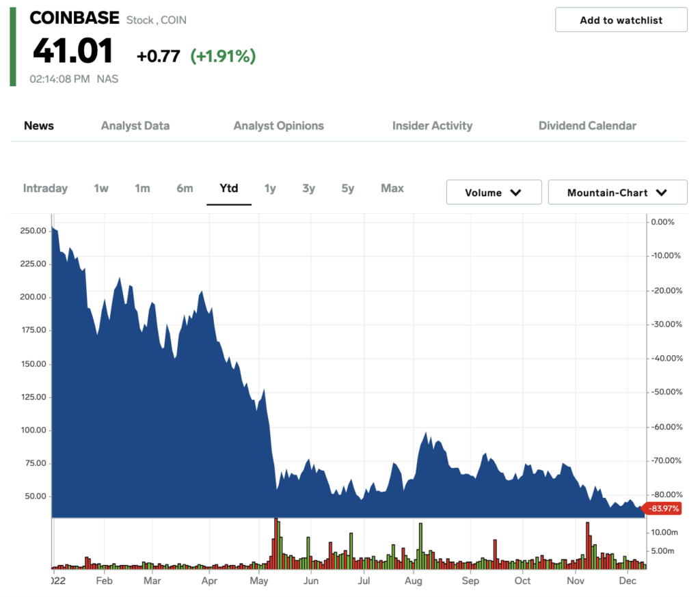
Task: Click the Add to watchlist button
Action: point(621,20)
